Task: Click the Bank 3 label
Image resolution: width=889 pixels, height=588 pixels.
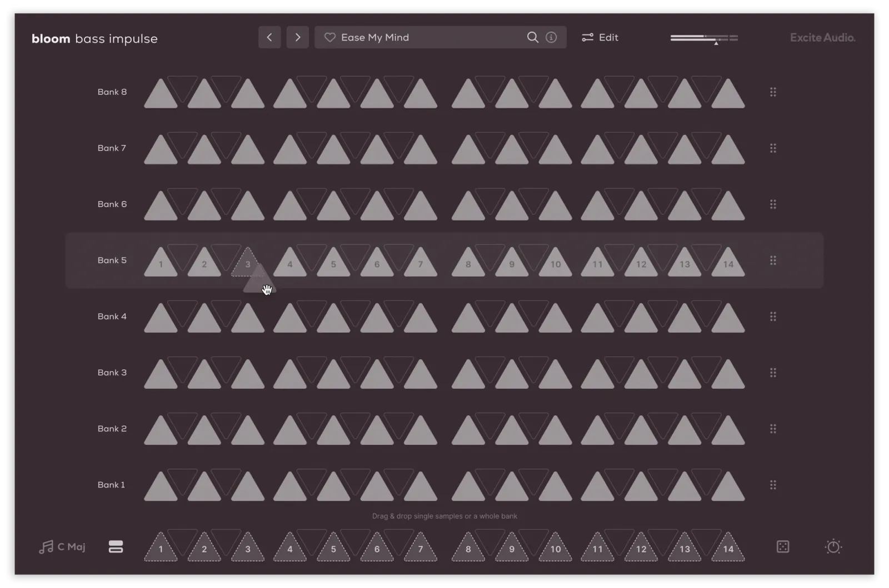Action: tap(112, 373)
